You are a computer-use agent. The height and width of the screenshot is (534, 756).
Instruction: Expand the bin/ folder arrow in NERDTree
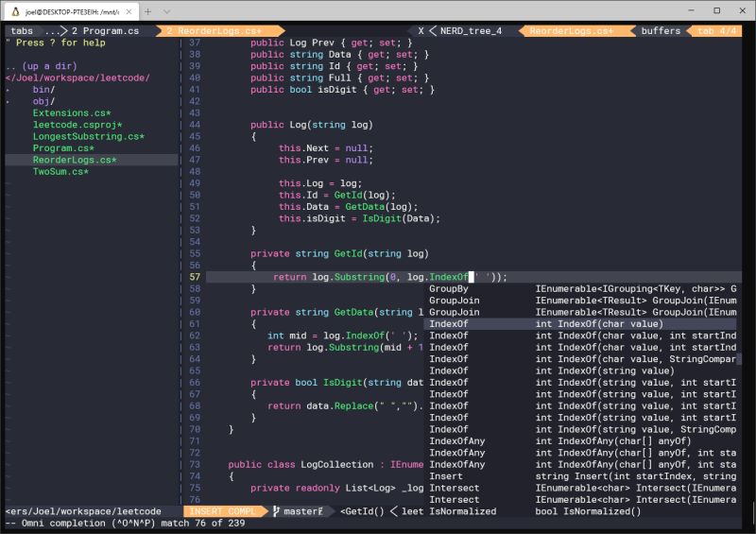point(9,90)
